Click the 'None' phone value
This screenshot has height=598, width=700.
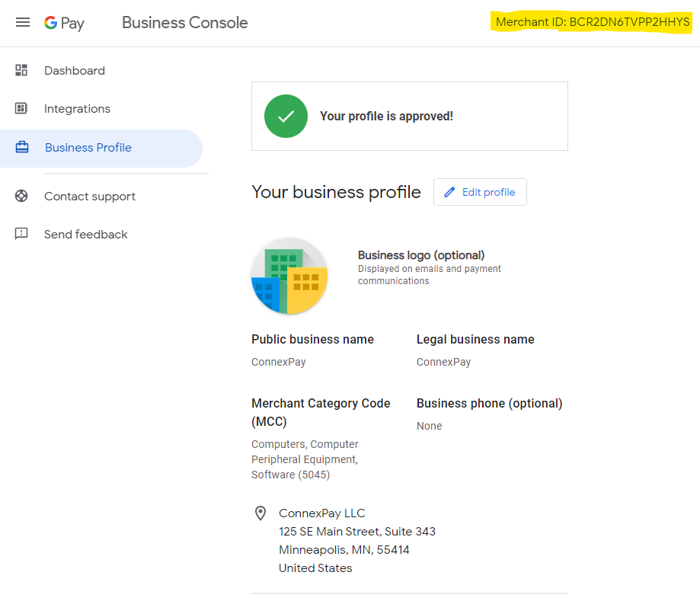pos(430,426)
